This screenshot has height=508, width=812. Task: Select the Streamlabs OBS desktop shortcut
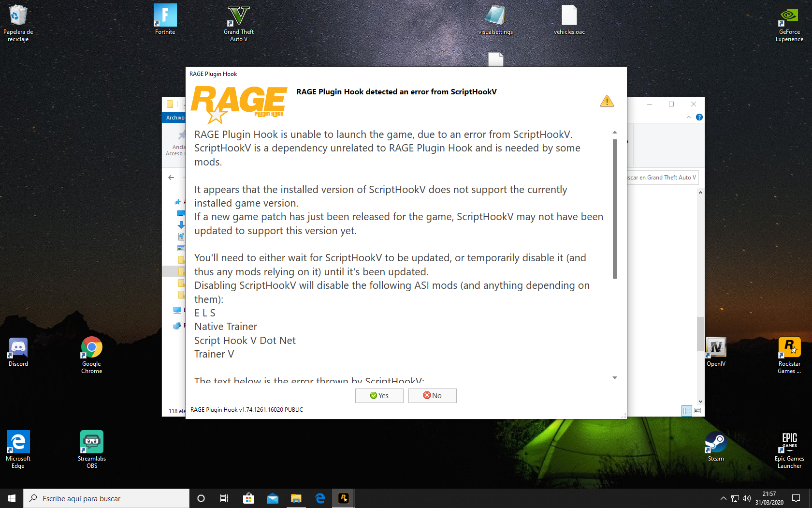pyautogui.click(x=92, y=449)
